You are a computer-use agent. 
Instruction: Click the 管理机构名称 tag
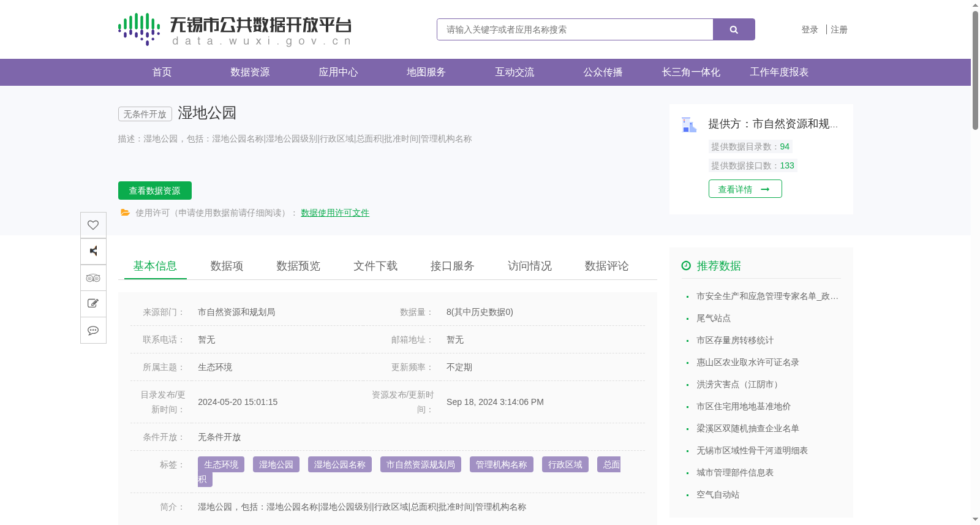click(x=502, y=464)
